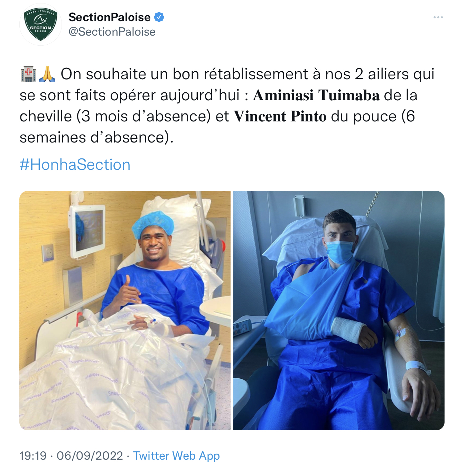Click the hospital emoji in the tweet
Screen dimensions: 476x469
point(28,74)
